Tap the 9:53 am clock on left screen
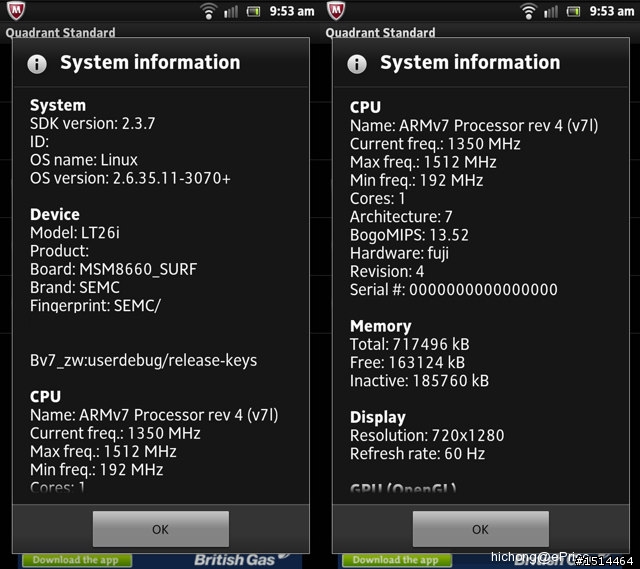 tap(292, 11)
